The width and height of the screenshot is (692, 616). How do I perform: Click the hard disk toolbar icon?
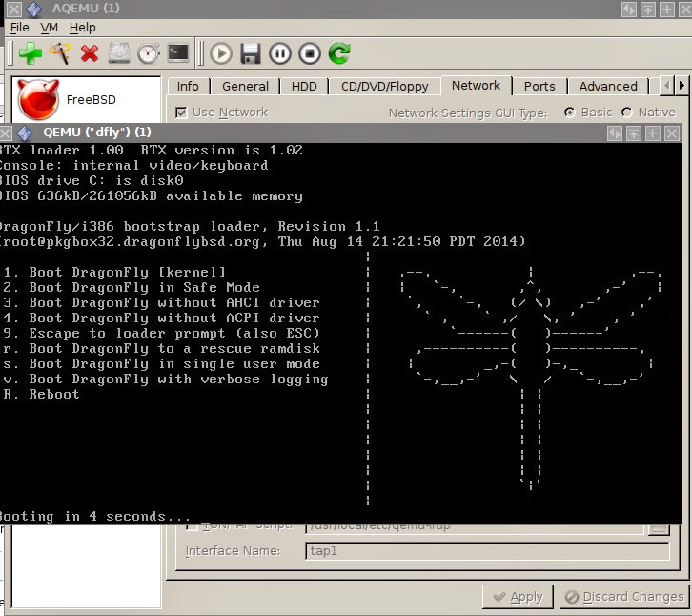tap(119, 53)
